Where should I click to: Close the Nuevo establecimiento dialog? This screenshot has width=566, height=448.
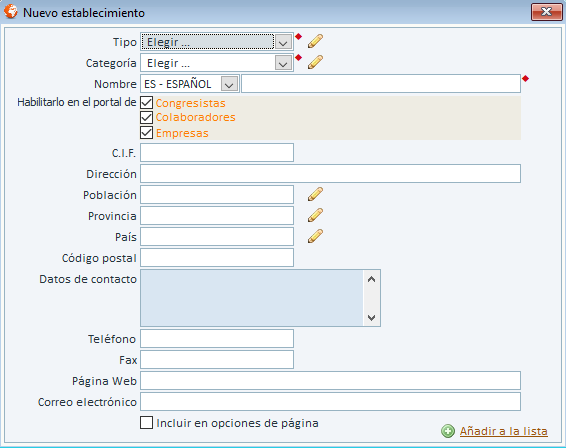[x=546, y=12]
